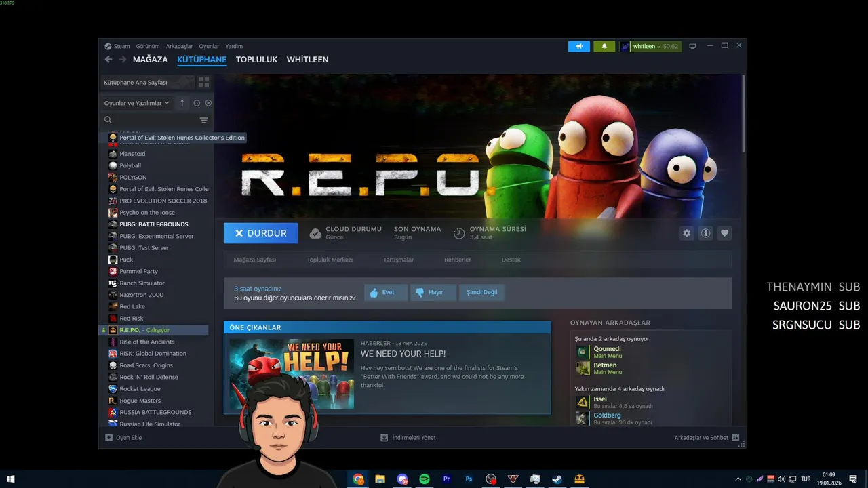Image resolution: width=868 pixels, height=488 pixels.
Task: Open Steam icon in taskbar
Action: coord(557,479)
